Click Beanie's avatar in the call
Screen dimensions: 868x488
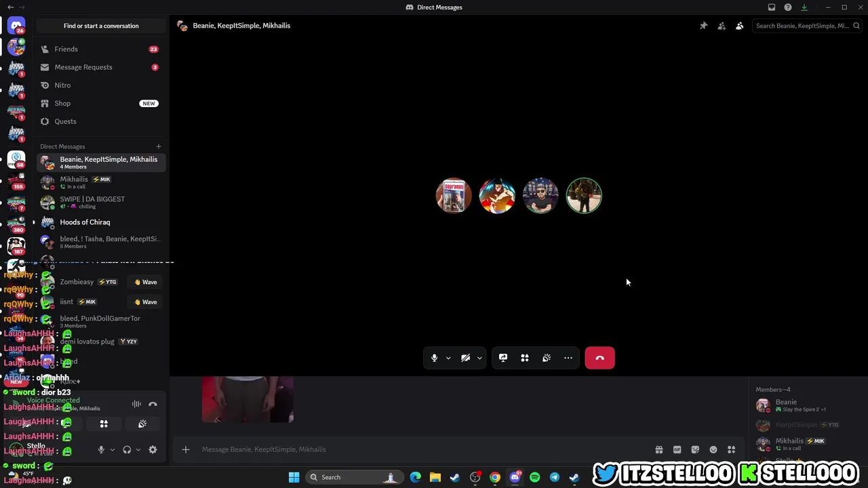(x=454, y=196)
